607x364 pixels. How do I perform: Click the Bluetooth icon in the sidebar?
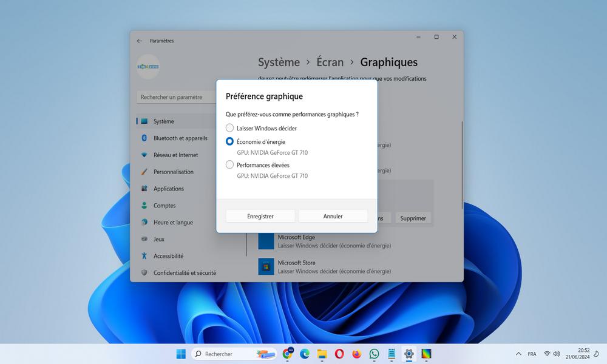pos(144,138)
